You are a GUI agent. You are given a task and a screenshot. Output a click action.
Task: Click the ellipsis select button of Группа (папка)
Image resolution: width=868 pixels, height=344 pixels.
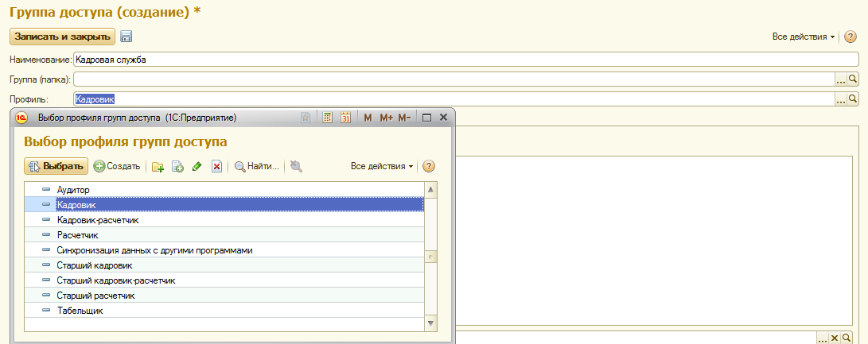(x=841, y=79)
